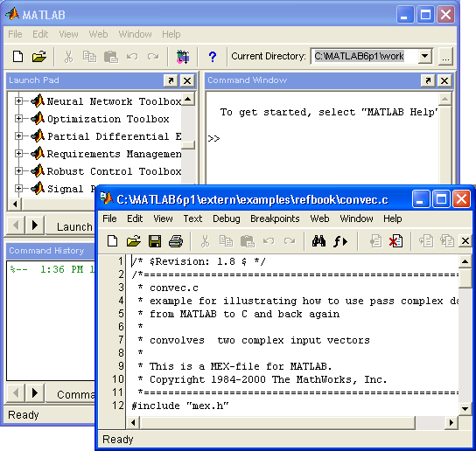Close the Launch Pad panel

(x=187, y=80)
